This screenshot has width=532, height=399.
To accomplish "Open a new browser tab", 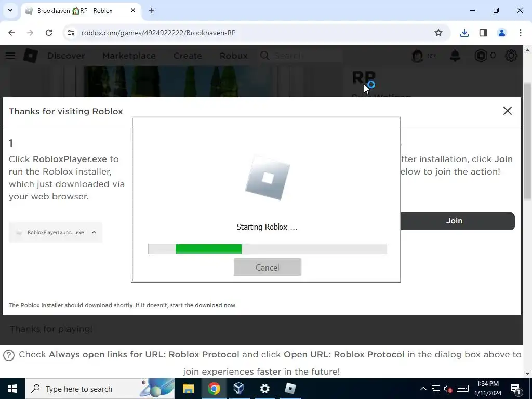I will [x=152, y=10].
